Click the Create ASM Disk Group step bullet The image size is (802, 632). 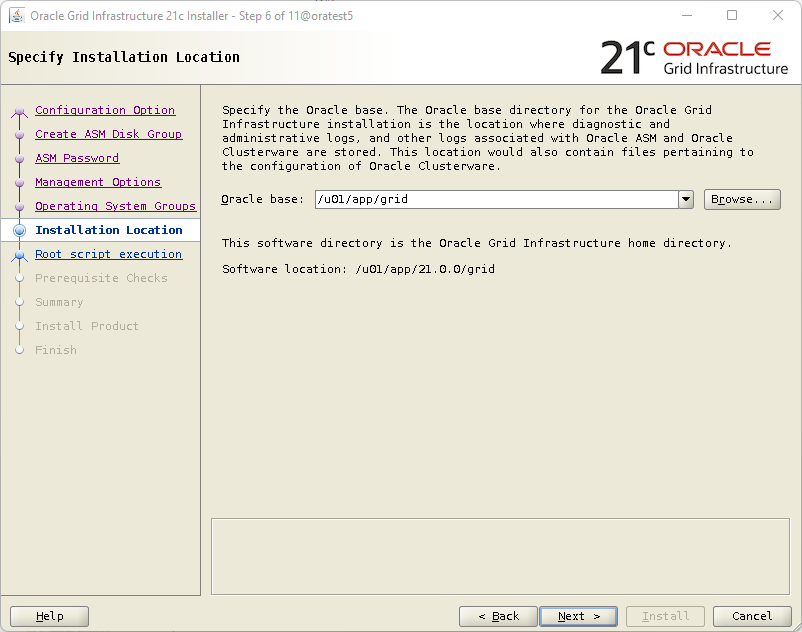point(19,134)
